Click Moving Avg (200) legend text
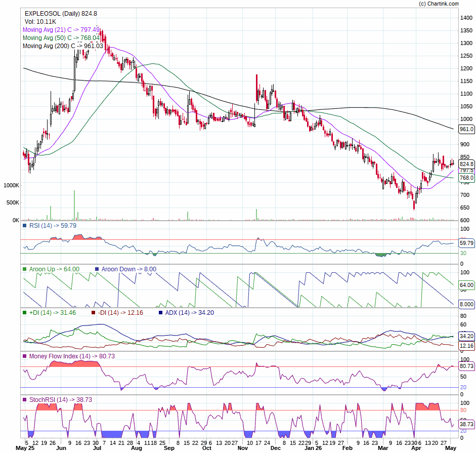This screenshot has height=453, width=476. (x=63, y=46)
